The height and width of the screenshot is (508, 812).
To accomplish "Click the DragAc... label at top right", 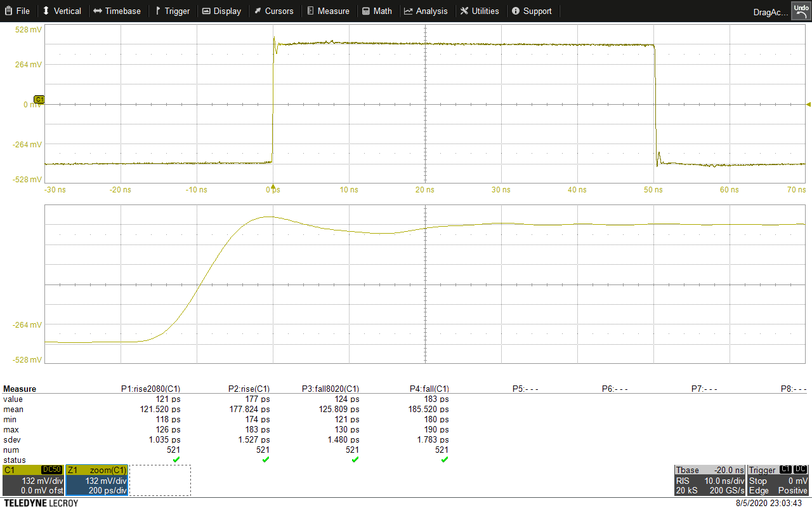I will click(x=770, y=11).
